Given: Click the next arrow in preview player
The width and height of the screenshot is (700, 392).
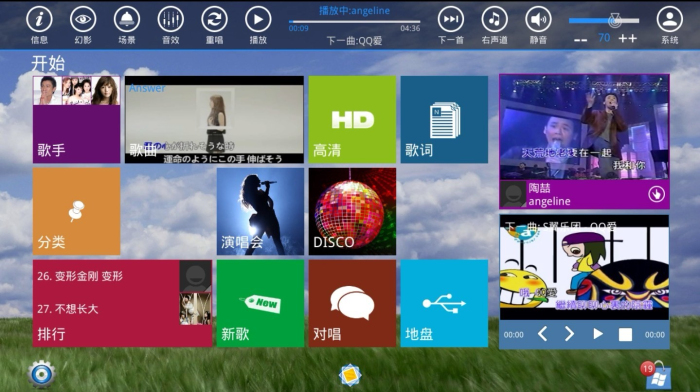Looking at the screenshot, I should pyautogui.click(x=569, y=334).
